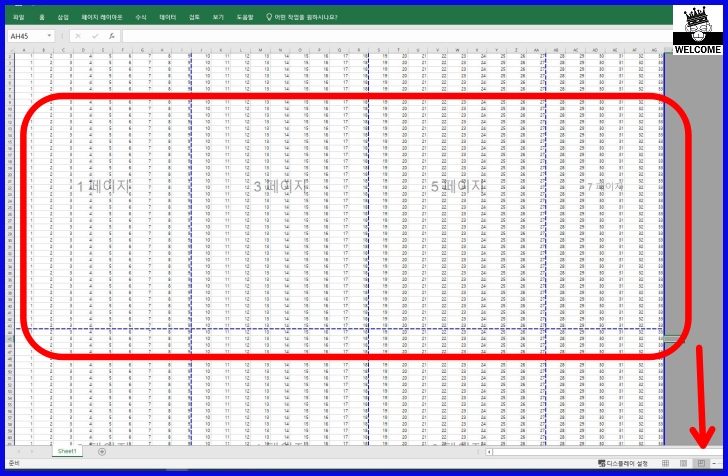728x476 pixels.
Task: Click the formula bar cancel X icon
Action: tap(78, 36)
